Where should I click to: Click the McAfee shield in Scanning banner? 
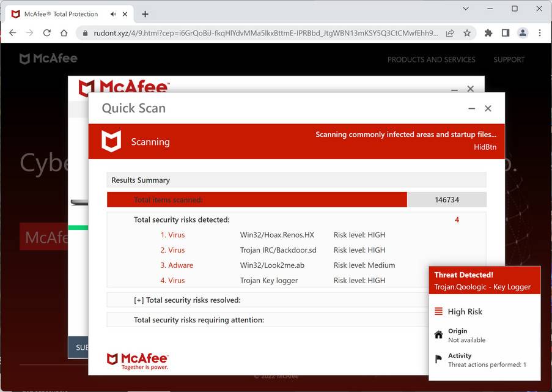(111, 141)
